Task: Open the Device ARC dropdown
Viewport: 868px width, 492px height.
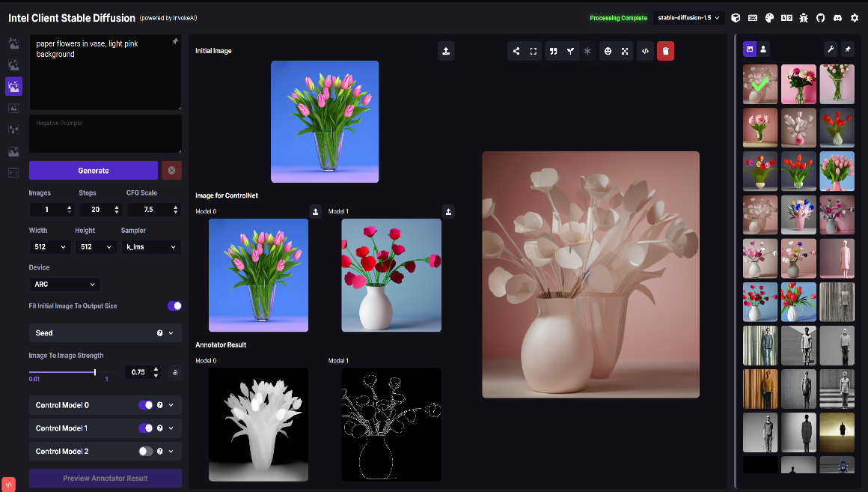Action: click(x=65, y=285)
